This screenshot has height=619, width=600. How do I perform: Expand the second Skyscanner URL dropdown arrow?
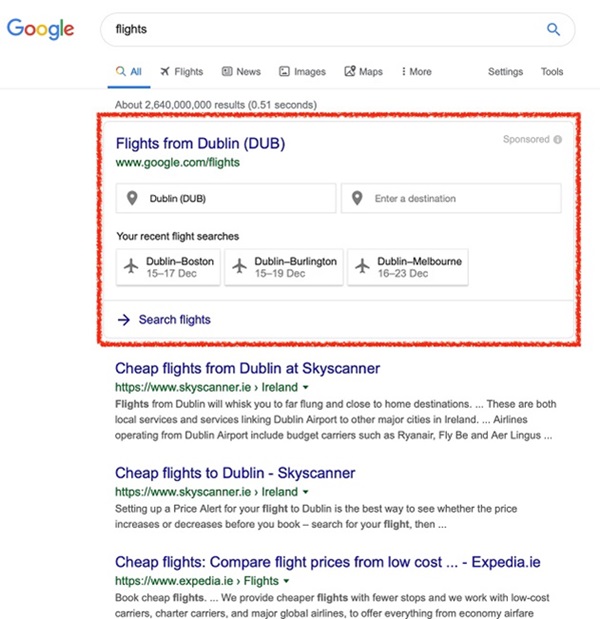tap(305, 492)
